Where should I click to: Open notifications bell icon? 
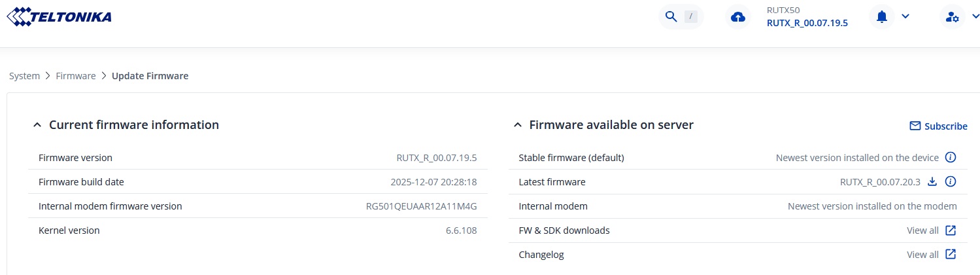click(x=882, y=17)
